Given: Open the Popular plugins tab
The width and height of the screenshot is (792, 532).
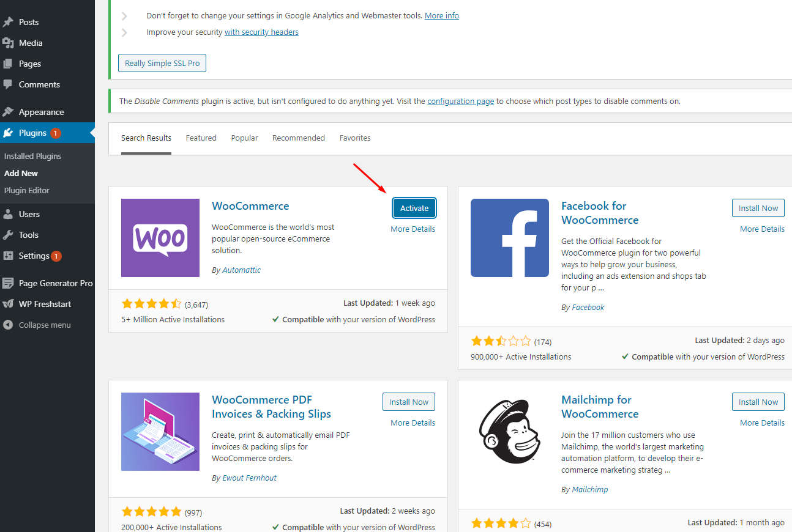Looking at the screenshot, I should (244, 138).
